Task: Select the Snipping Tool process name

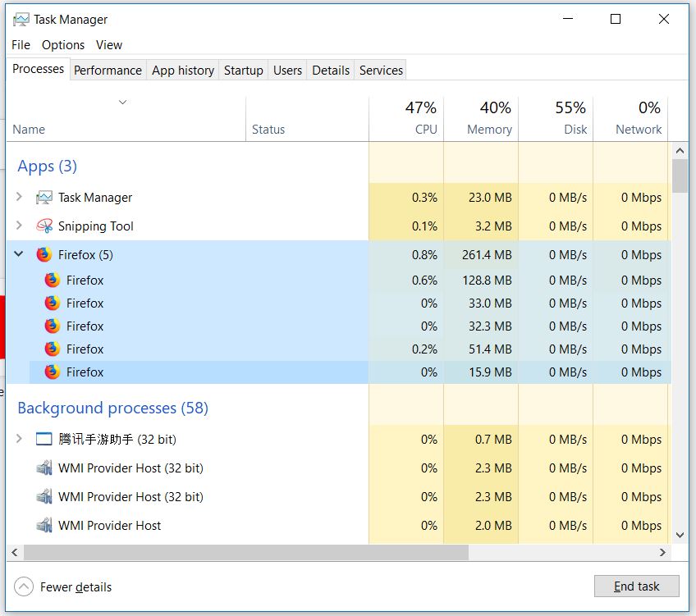Action: click(x=95, y=226)
